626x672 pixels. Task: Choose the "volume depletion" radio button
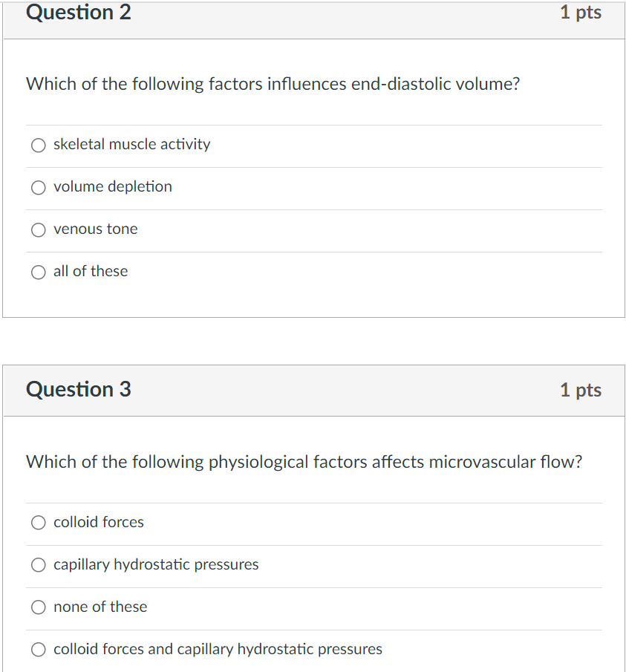tap(39, 188)
